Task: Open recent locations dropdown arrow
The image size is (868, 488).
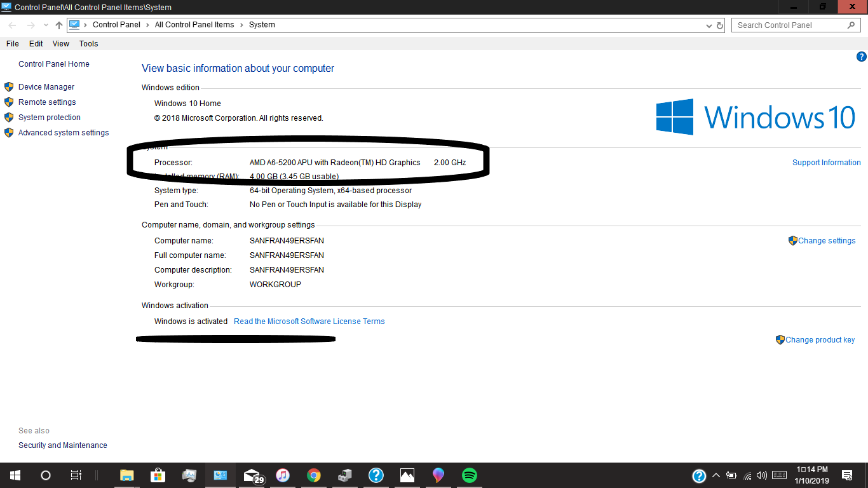Action: point(46,25)
